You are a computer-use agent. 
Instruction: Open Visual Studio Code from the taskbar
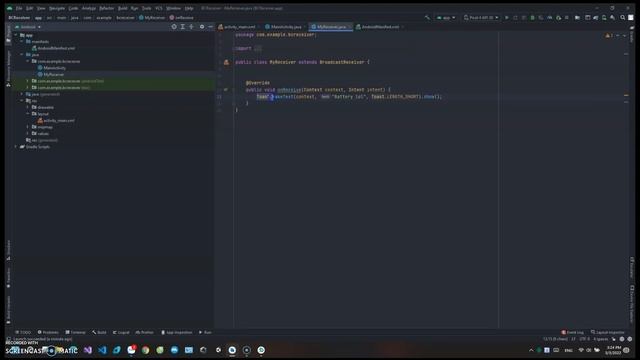pos(102,350)
